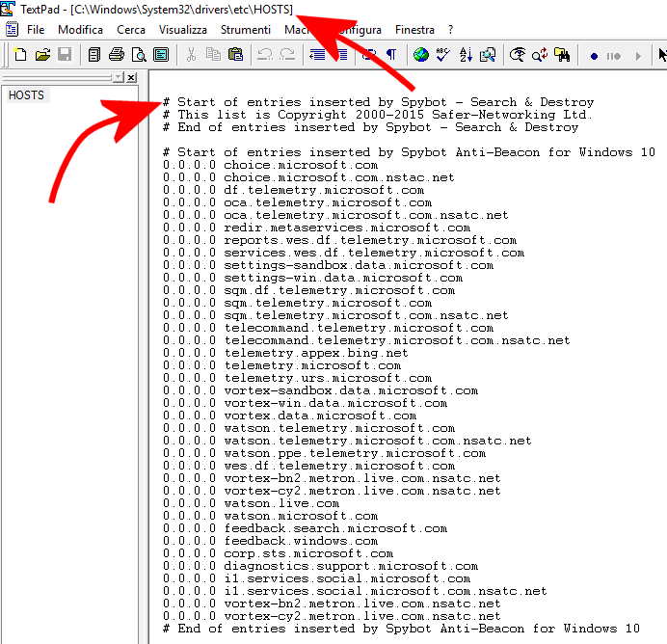667x644 pixels.
Task: Copy selection with the Copy icon
Action: click(x=213, y=55)
